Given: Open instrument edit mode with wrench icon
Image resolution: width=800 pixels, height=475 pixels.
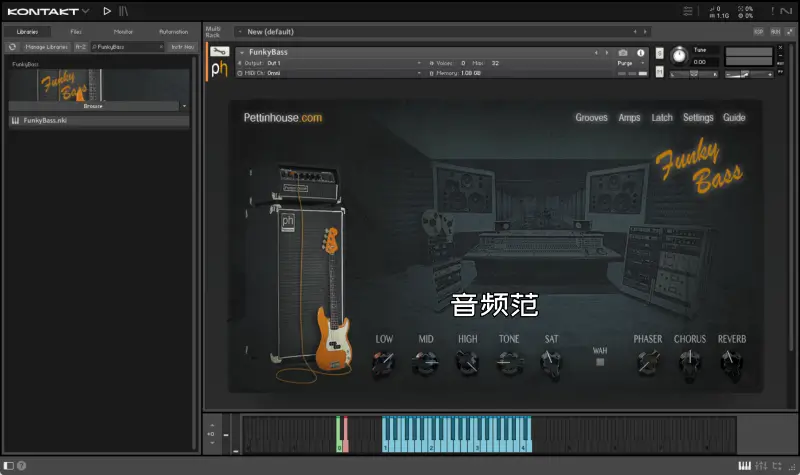Looking at the screenshot, I should 219,52.
